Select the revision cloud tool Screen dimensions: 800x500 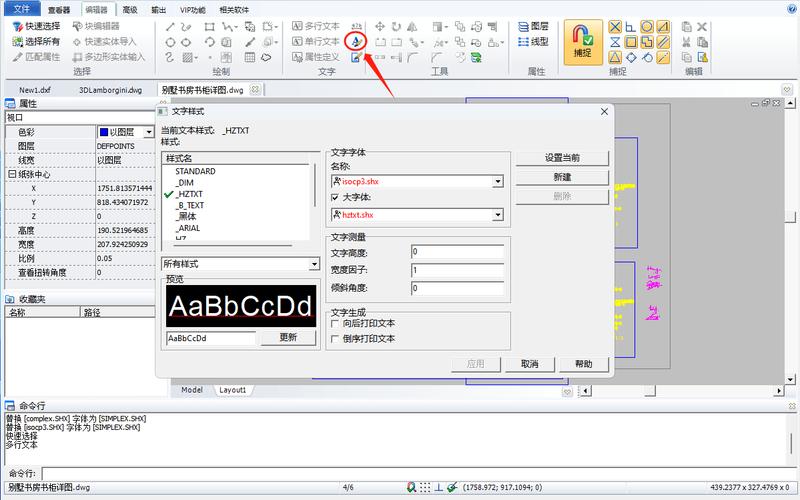(266, 57)
